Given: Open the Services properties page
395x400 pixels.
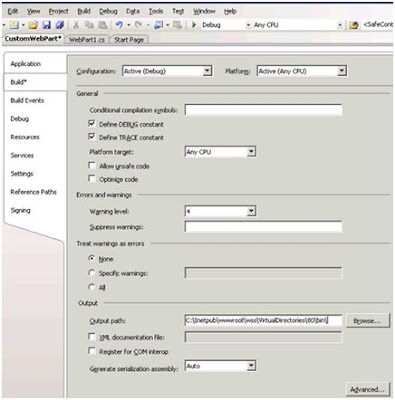Looking at the screenshot, I should [x=22, y=155].
